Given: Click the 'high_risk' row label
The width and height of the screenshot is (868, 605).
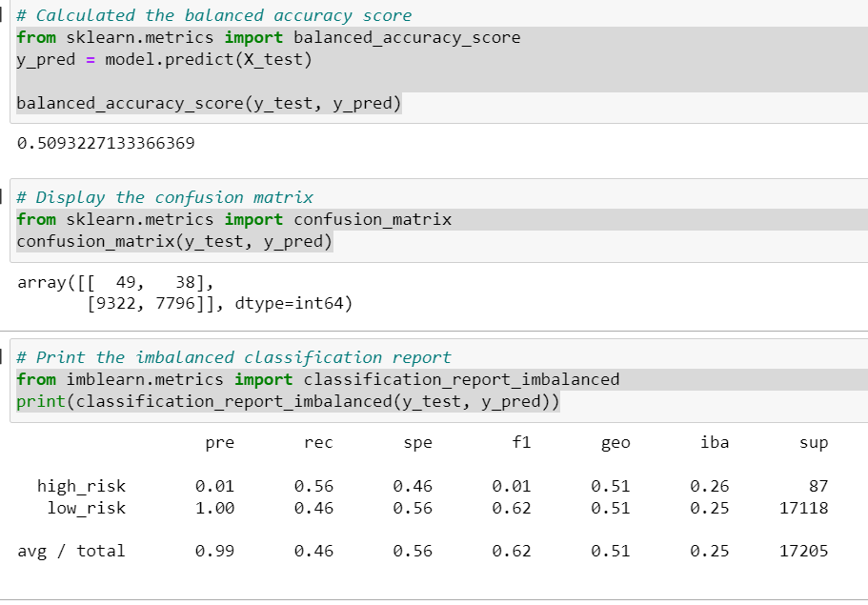Looking at the screenshot, I should (81, 486).
